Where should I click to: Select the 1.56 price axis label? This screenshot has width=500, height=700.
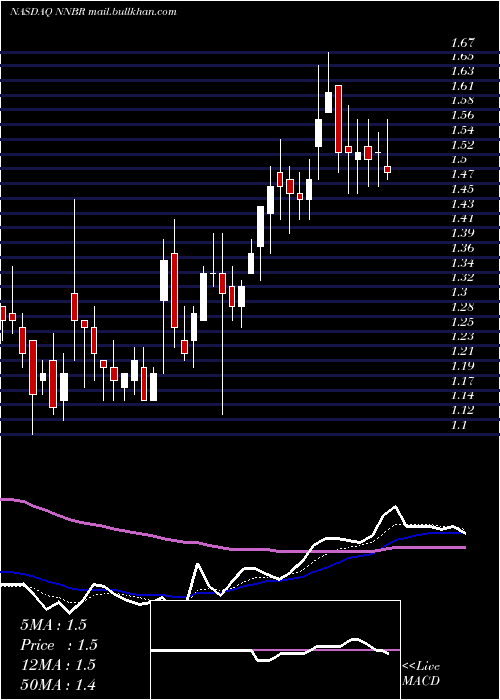[462, 115]
